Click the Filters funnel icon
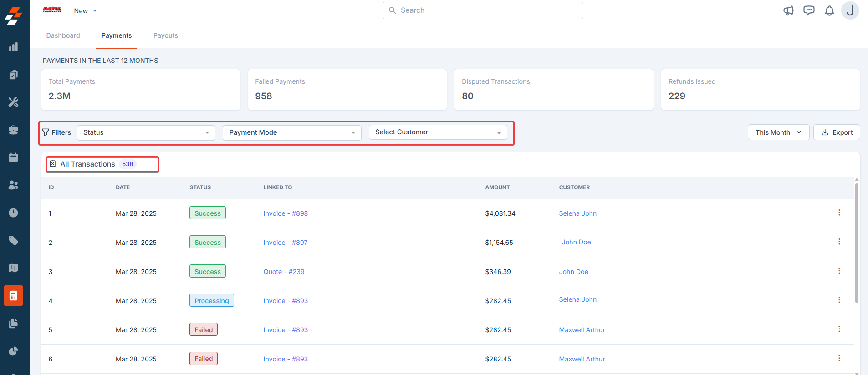 point(46,132)
